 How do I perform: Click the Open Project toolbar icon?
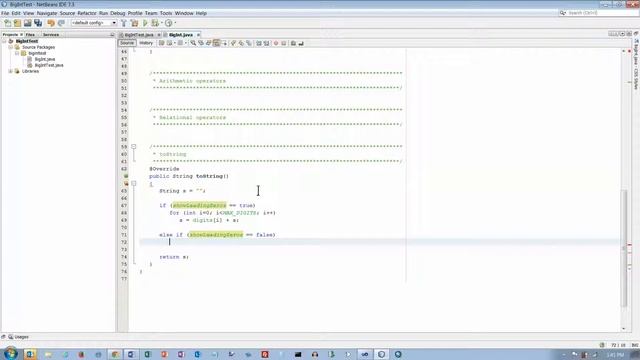tap(27, 23)
